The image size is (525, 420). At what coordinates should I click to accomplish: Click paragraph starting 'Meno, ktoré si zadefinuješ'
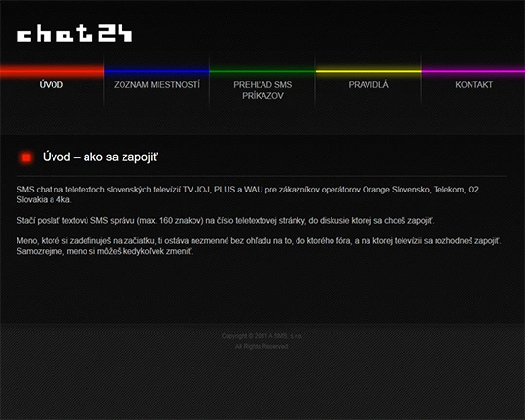(259, 246)
